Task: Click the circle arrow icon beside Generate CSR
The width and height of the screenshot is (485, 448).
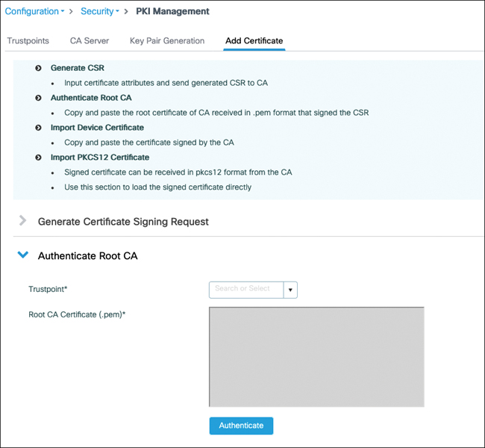Action: [x=38, y=68]
